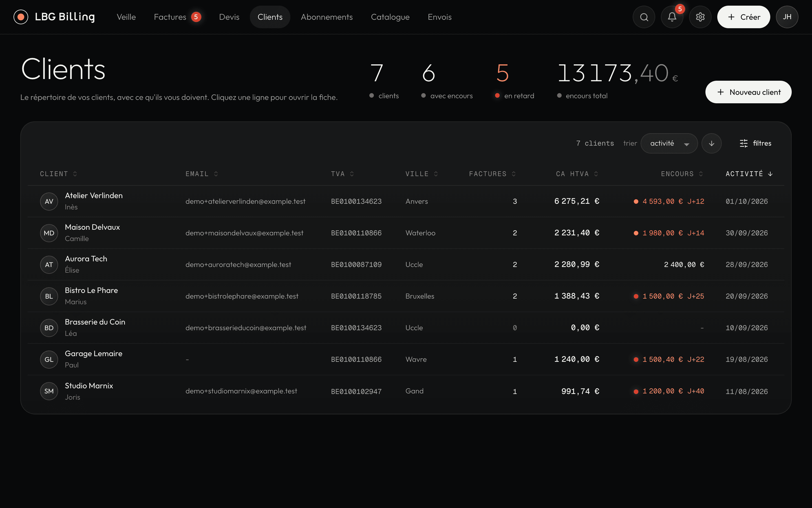This screenshot has height=508, width=812.
Task: Click the Studio Marnix SM avatar
Action: click(49, 391)
